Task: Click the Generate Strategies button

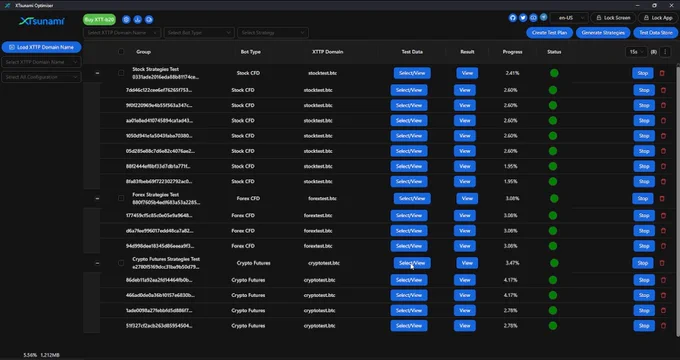Action: coord(603,33)
